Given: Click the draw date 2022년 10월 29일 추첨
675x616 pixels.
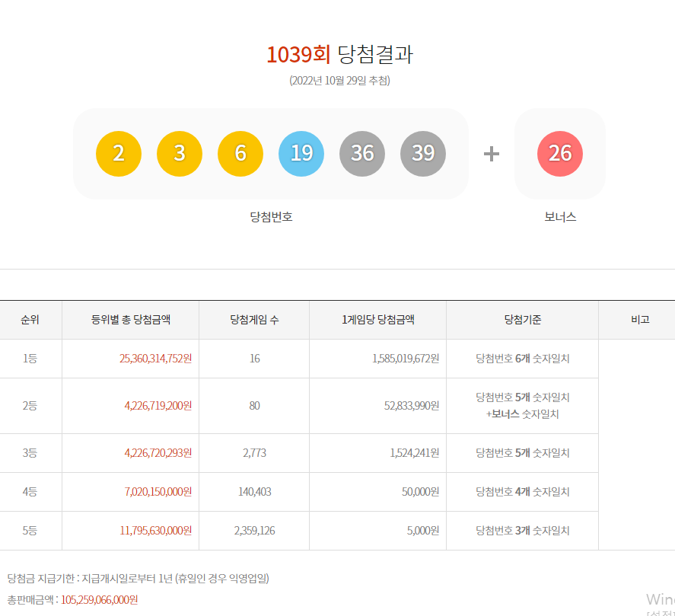Looking at the screenshot, I should (339, 81).
